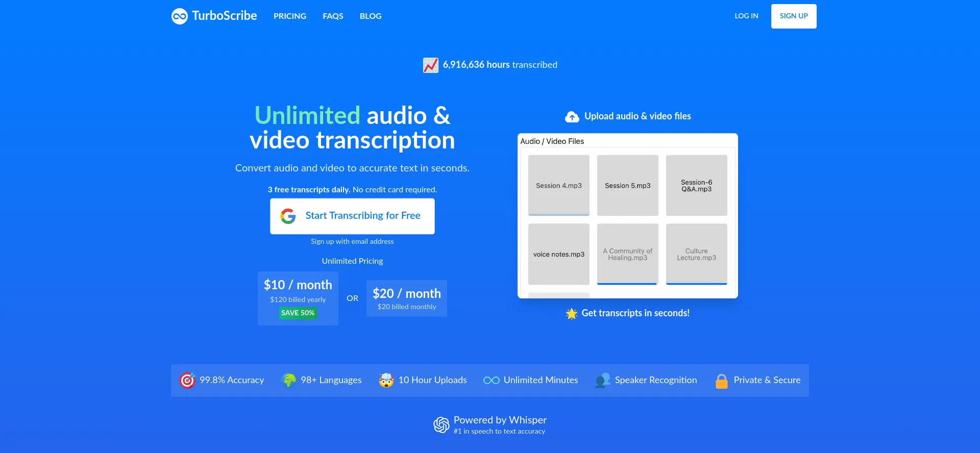Click the 10 Hour Uploads label
This screenshot has width=980, height=453.
(x=433, y=380)
